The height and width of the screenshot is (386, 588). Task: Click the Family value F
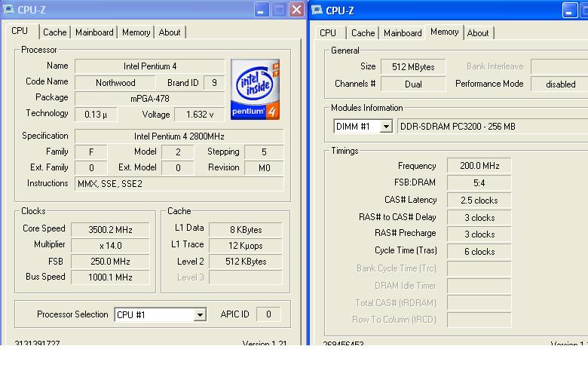pos(91,152)
